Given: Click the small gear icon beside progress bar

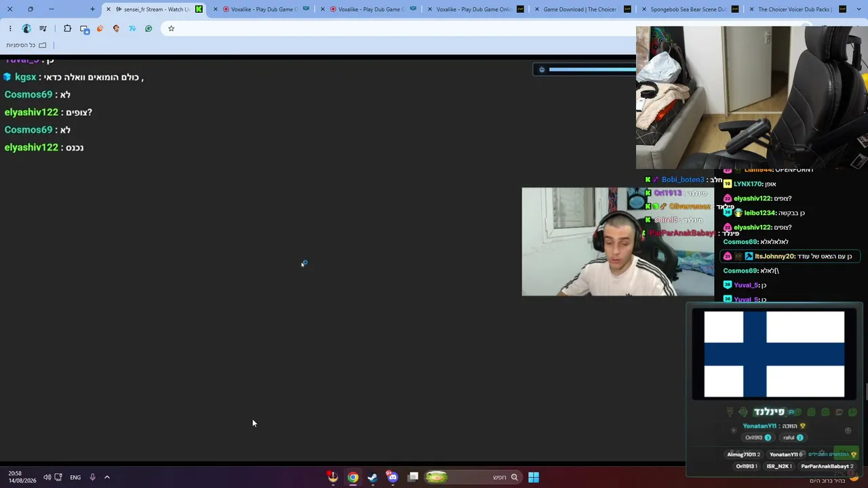Looking at the screenshot, I should 541,69.
